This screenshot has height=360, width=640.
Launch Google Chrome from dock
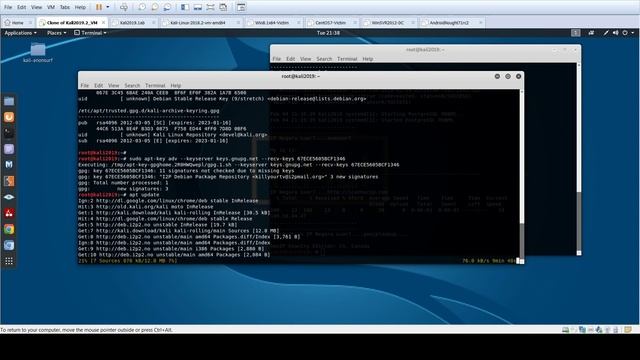9,229
